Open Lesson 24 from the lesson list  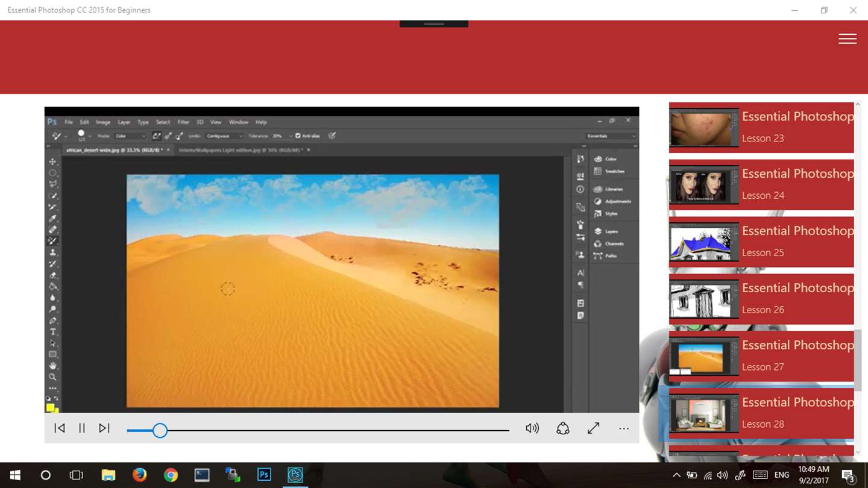[x=761, y=184]
